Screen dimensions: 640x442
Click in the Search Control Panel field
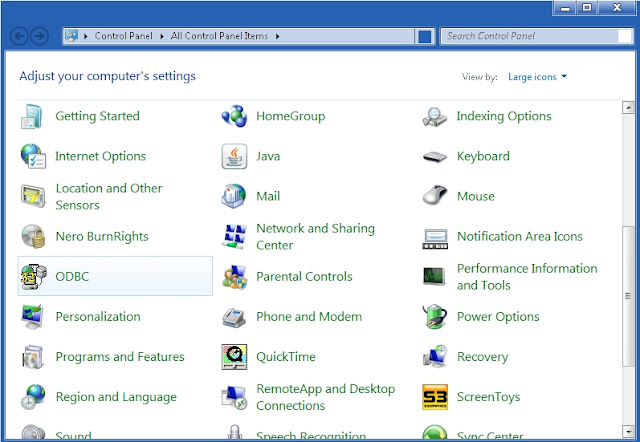[x=529, y=36]
